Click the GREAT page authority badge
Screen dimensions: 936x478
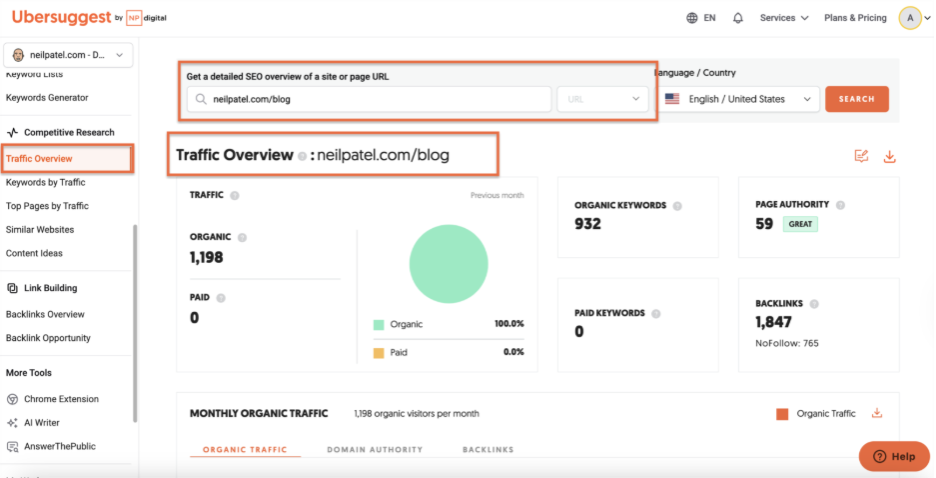point(800,224)
